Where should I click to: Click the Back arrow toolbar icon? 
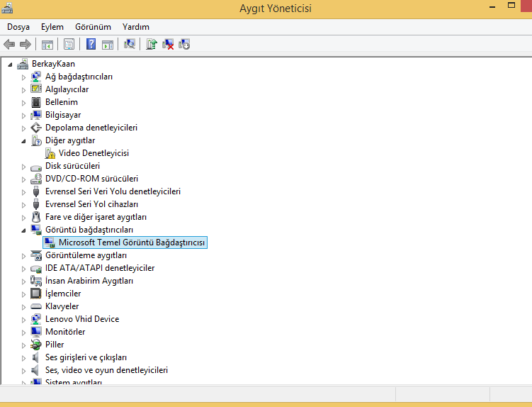[9, 44]
